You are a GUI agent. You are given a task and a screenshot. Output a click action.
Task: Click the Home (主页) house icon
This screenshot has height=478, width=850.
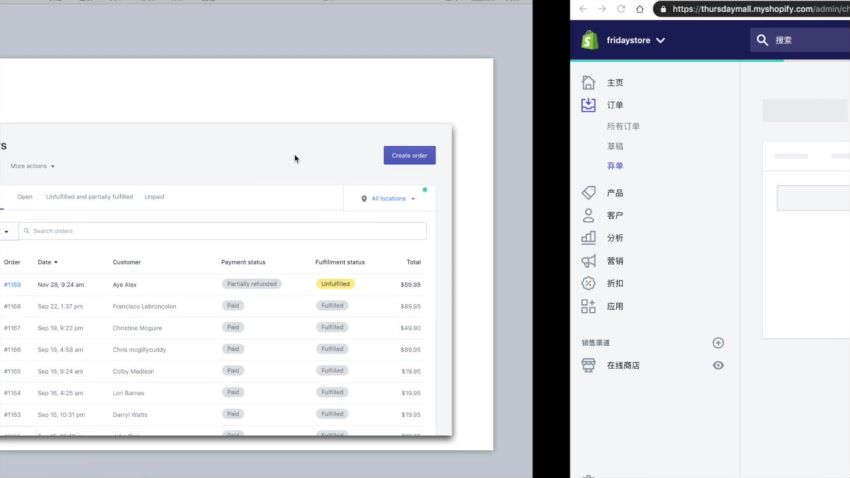pos(588,83)
